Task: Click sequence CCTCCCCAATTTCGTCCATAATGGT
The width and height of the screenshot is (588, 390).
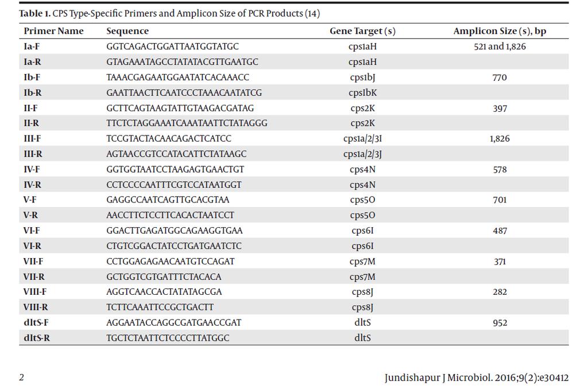Action: (174, 185)
